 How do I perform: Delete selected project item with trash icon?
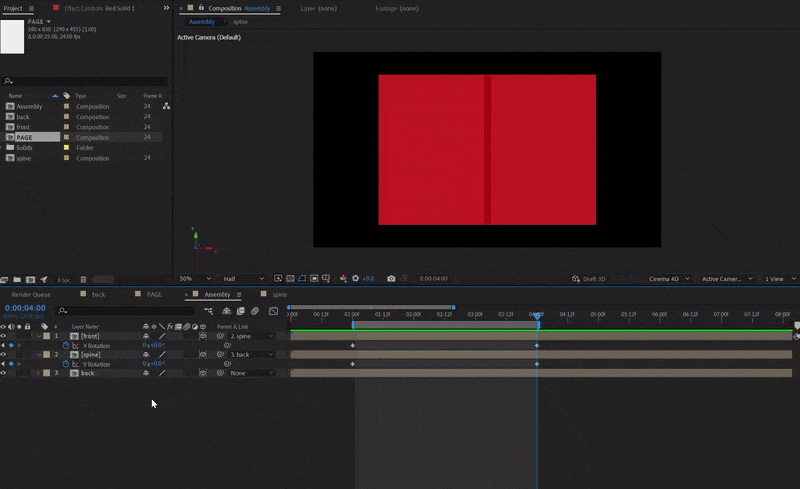click(x=83, y=280)
